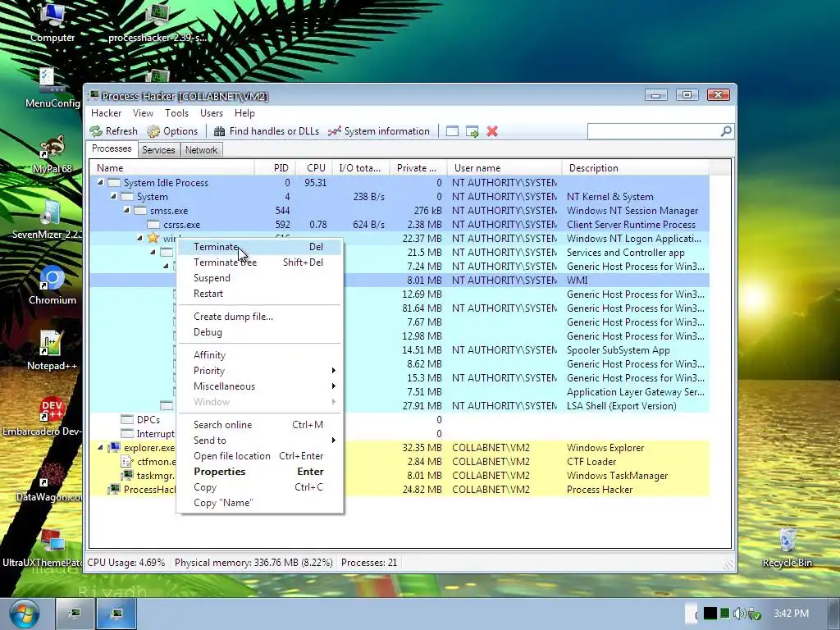840x630 pixels.
Task: Sort by the Name column header
Action: [x=171, y=168]
